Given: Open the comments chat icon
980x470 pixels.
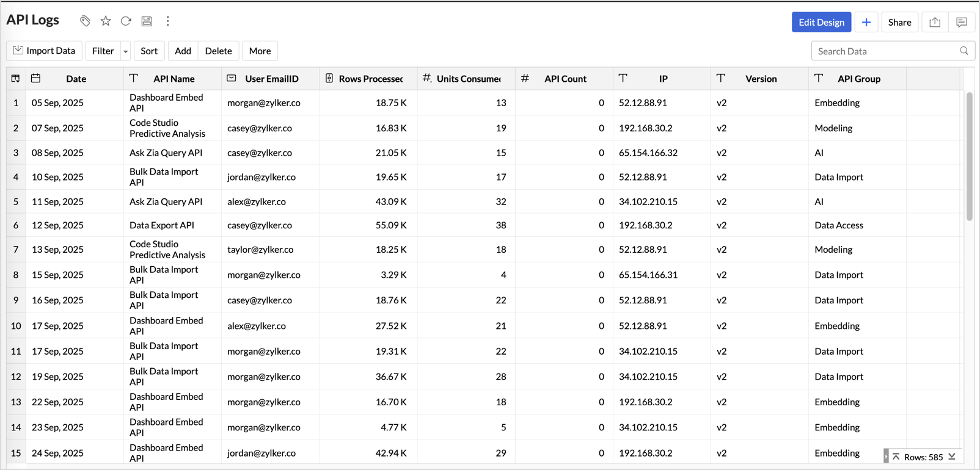Looking at the screenshot, I should pos(962,23).
